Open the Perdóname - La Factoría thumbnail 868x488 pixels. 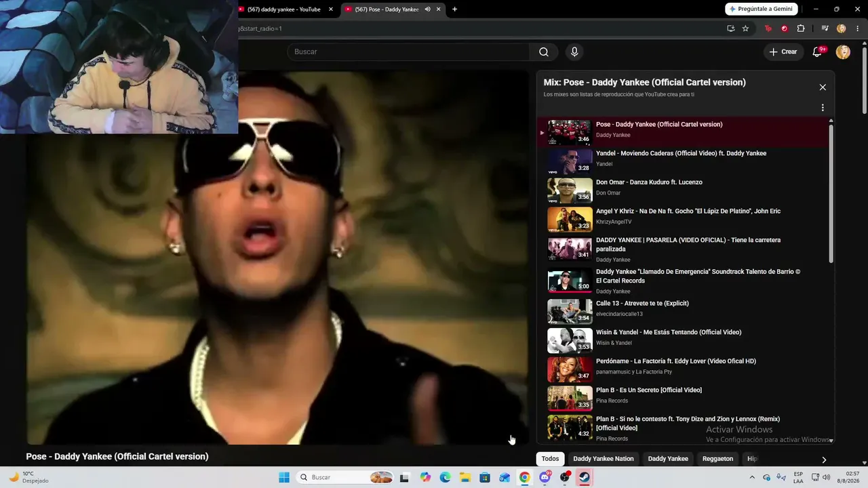[570, 369]
